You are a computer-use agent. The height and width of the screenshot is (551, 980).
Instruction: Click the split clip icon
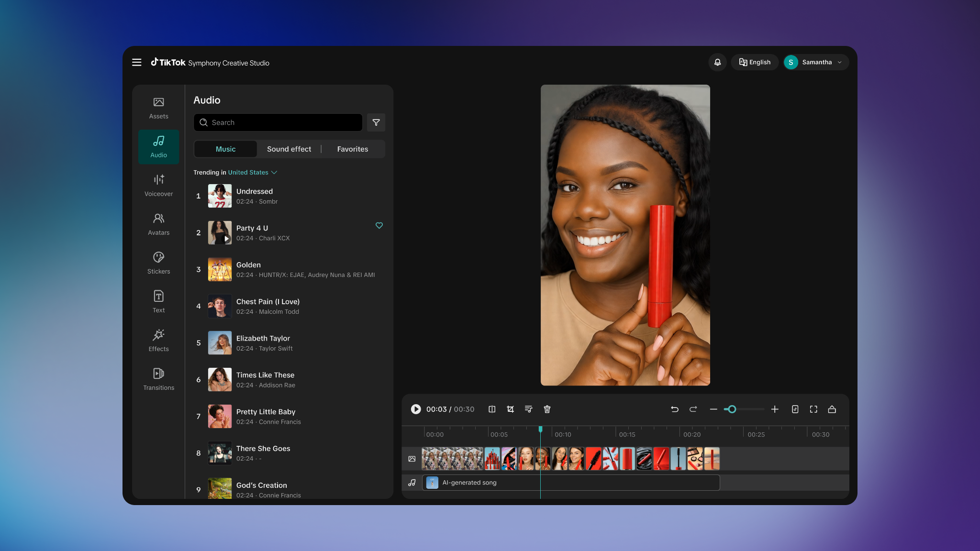[491, 409]
